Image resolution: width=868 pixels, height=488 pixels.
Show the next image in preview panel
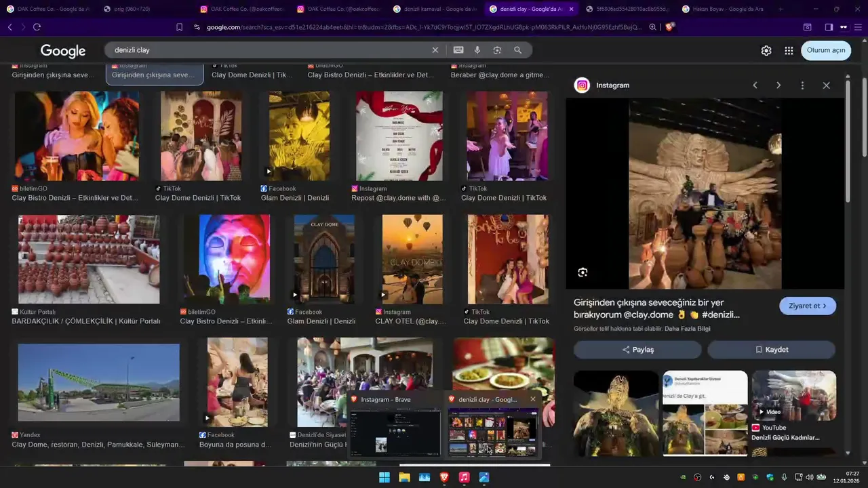pos(778,85)
